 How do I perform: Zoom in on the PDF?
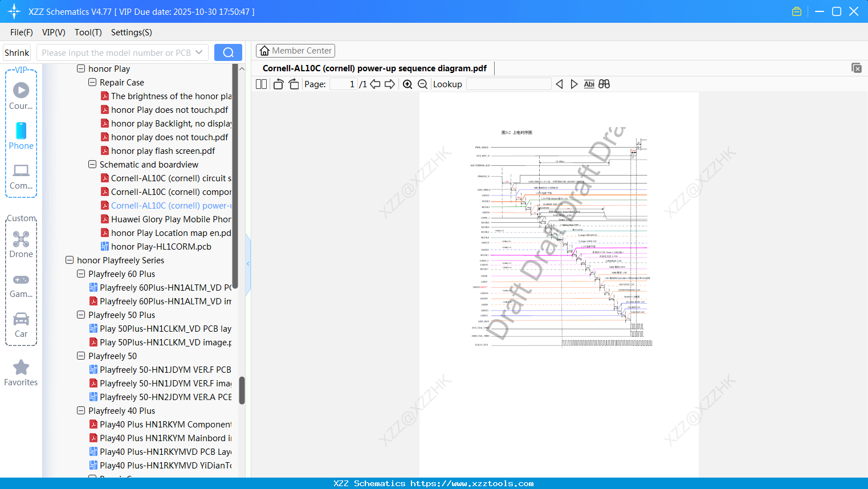(407, 84)
